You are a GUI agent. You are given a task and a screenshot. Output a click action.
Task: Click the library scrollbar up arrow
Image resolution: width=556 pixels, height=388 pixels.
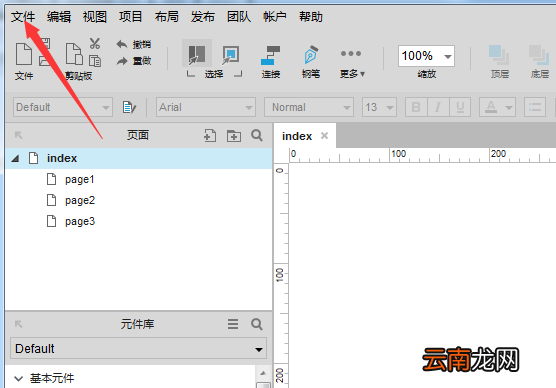click(263, 373)
